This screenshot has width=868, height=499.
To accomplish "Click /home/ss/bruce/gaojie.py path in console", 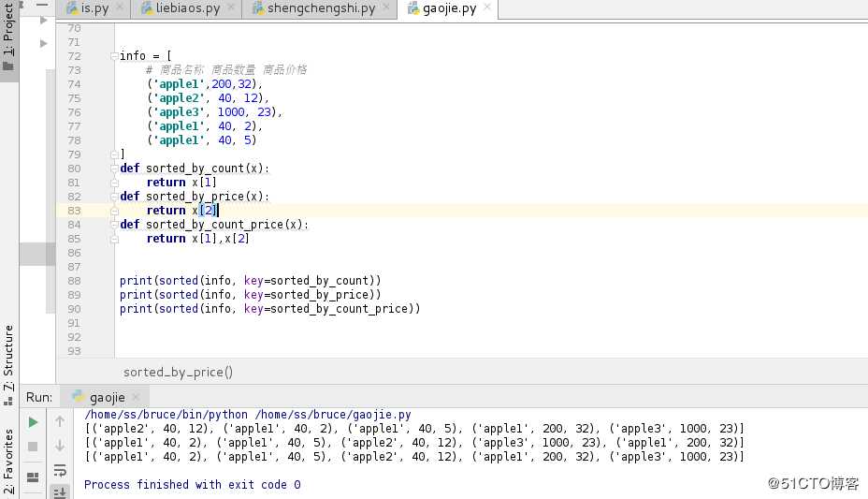I will click(333, 414).
